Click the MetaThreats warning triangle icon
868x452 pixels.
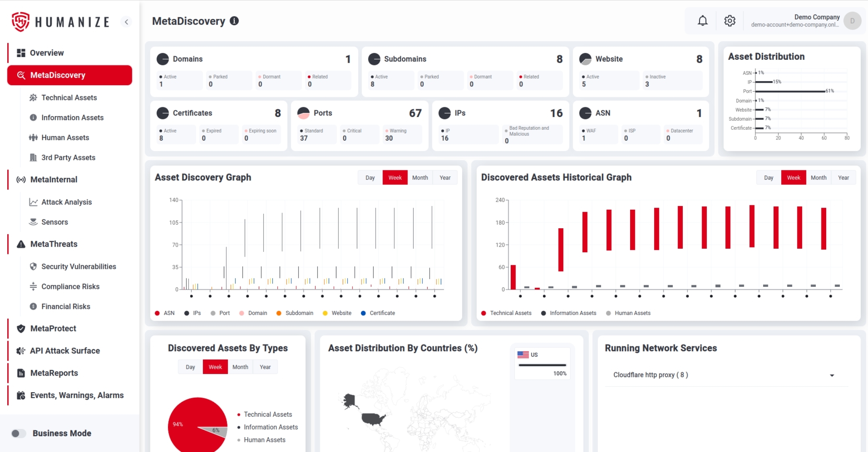pos(21,244)
